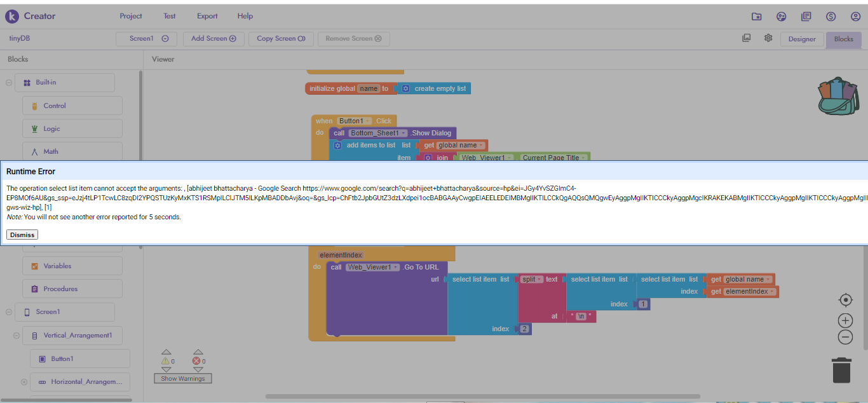Viewport: 868px width, 403px height.
Task: Switch to the Blocks tab
Action: (844, 39)
